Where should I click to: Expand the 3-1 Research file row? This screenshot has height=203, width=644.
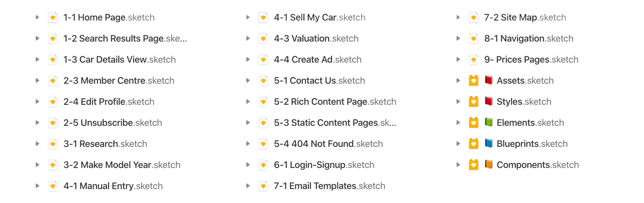pyautogui.click(x=37, y=144)
